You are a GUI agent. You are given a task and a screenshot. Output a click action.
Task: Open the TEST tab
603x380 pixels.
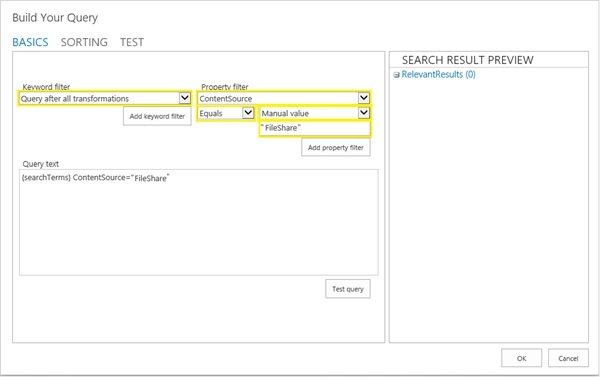[132, 42]
